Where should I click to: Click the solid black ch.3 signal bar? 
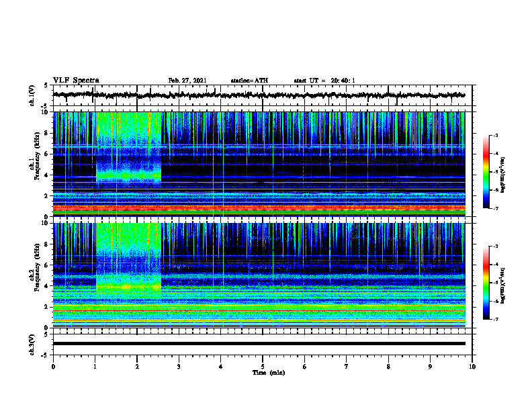click(x=259, y=344)
